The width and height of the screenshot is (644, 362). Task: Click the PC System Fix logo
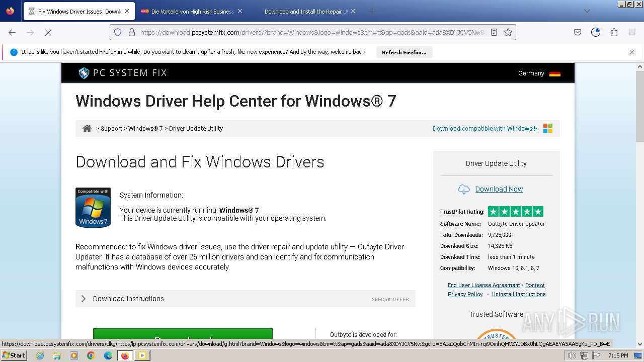(122, 73)
